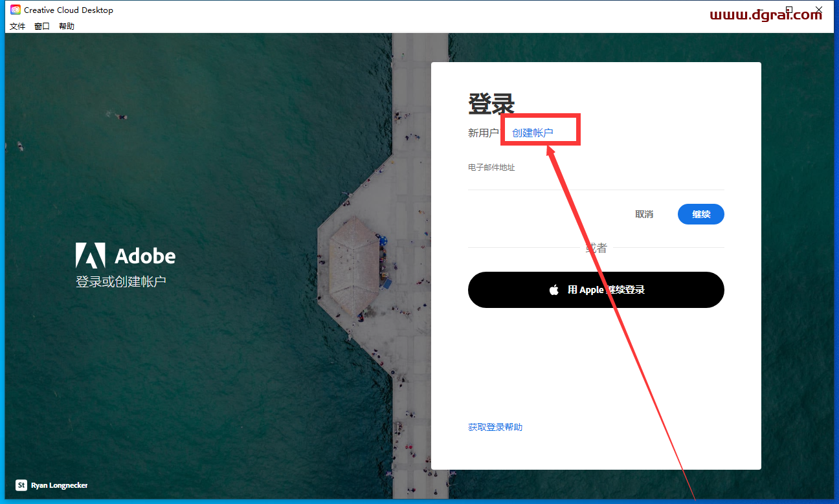Click the 新用户 label
Viewport: 839px width, 504px height.
click(x=484, y=133)
